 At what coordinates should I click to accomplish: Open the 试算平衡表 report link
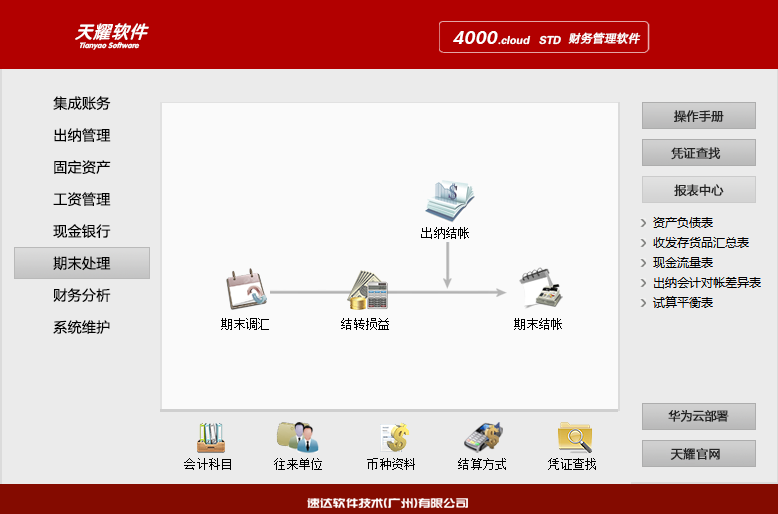coord(683,303)
